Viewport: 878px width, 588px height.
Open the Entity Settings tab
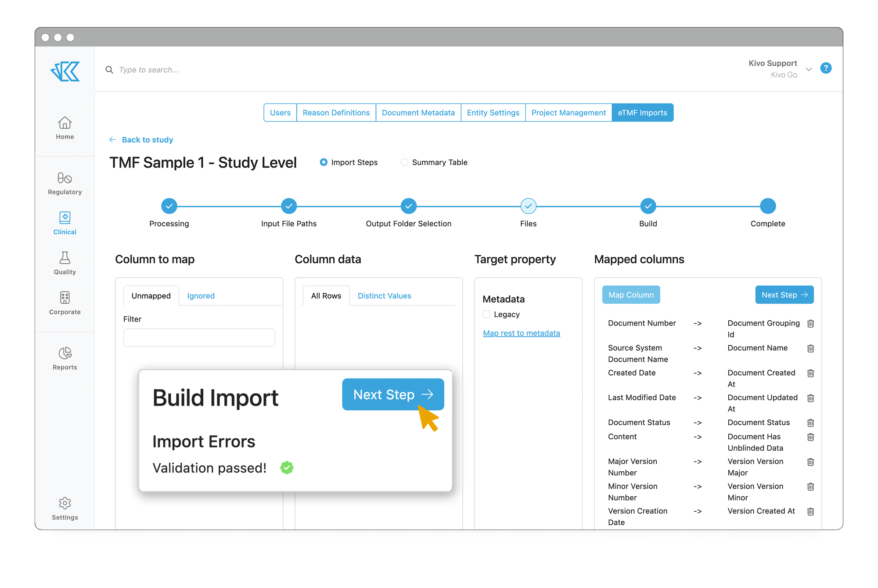pyautogui.click(x=493, y=113)
